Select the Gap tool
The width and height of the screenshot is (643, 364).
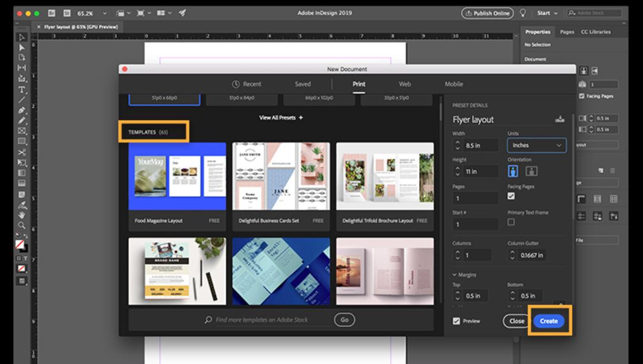pyautogui.click(x=22, y=68)
